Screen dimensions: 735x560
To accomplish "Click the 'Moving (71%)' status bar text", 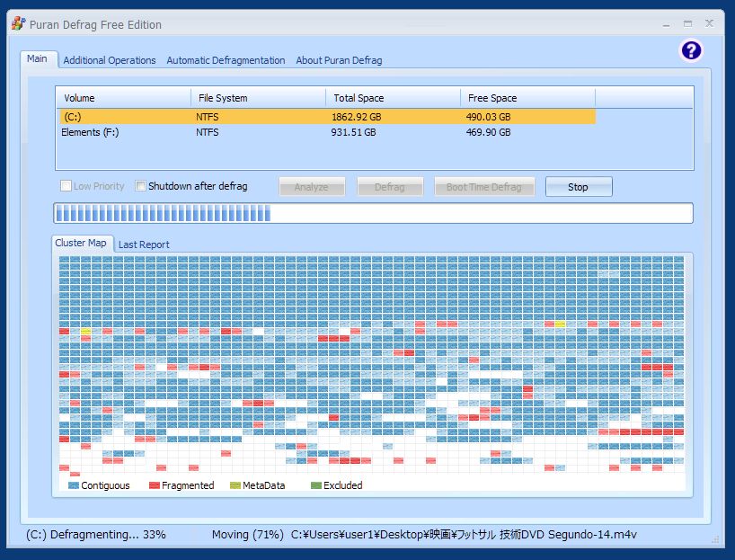I will [x=247, y=535].
